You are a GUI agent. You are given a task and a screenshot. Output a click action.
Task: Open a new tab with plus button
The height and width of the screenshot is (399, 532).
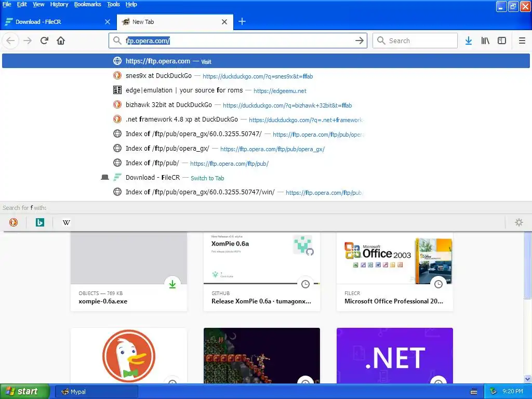[242, 22]
